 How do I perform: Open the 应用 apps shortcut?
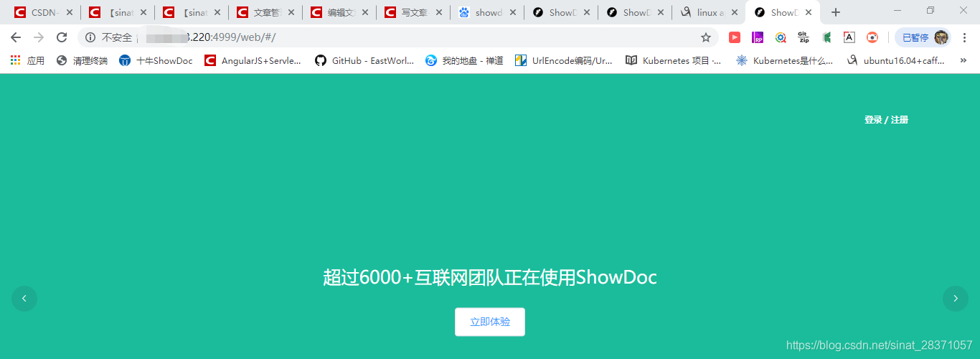click(27, 61)
